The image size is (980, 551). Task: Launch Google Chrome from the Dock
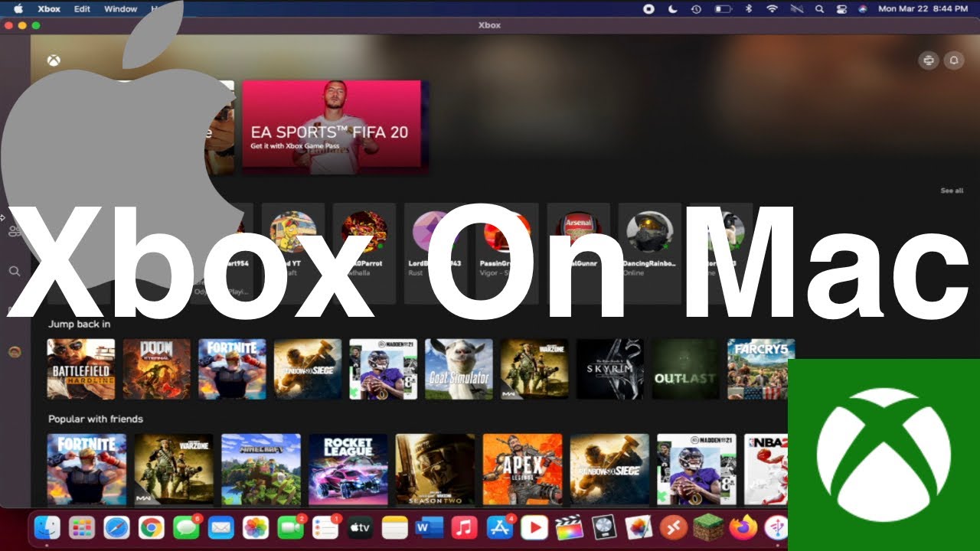151,527
